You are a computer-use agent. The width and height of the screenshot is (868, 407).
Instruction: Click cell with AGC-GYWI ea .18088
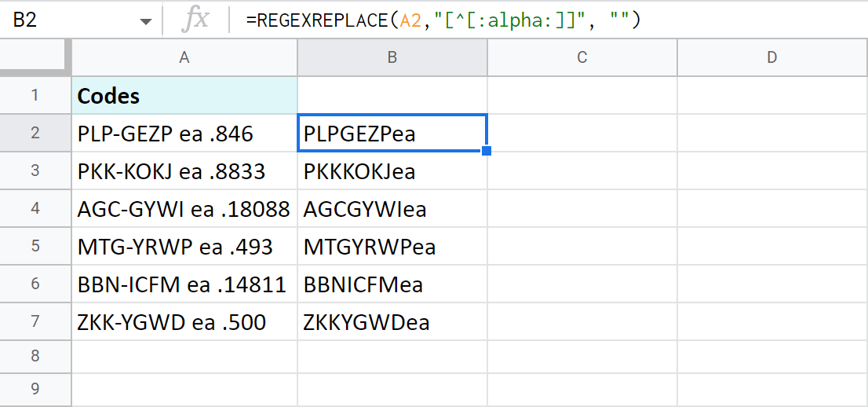pyautogui.click(x=184, y=209)
